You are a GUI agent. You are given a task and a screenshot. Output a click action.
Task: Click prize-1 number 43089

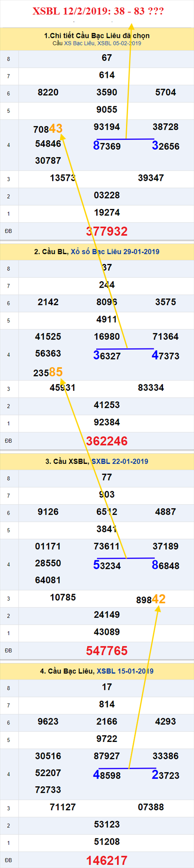click(x=107, y=632)
